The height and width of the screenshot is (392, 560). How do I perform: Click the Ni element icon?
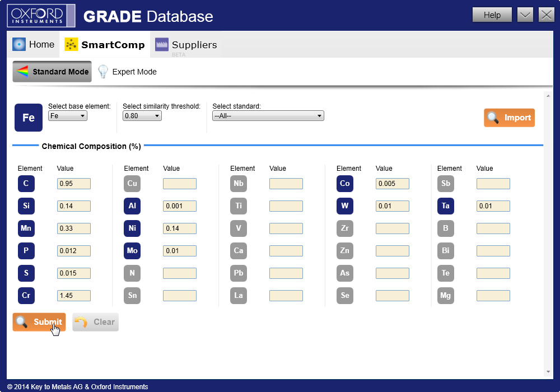pyautogui.click(x=132, y=228)
